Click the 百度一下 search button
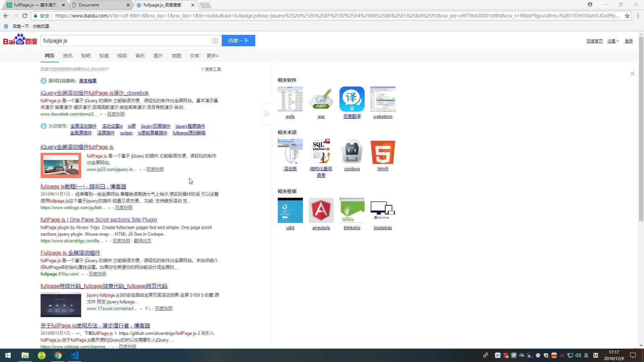 click(238, 41)
